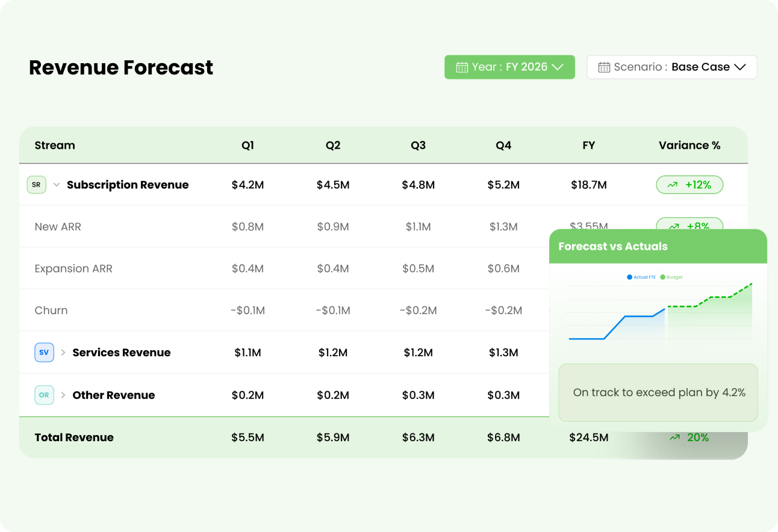
Task: Expand the Services Revenue row chevron
Action: [63, 353]
